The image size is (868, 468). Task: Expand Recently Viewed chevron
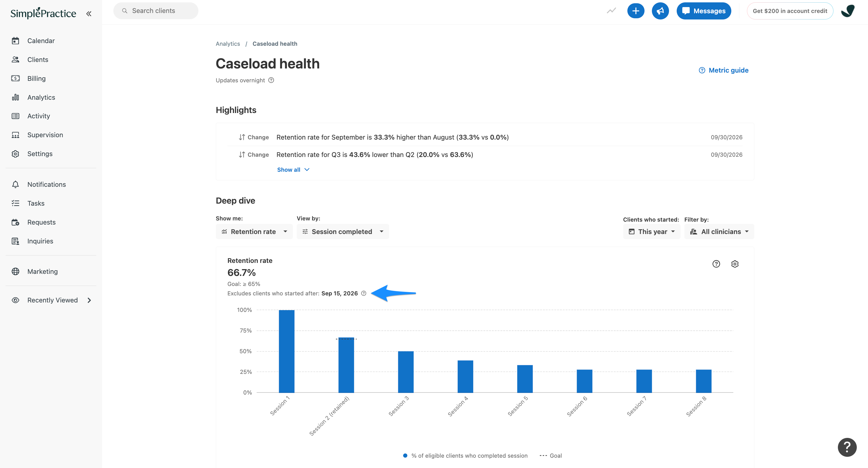[89, 300]
